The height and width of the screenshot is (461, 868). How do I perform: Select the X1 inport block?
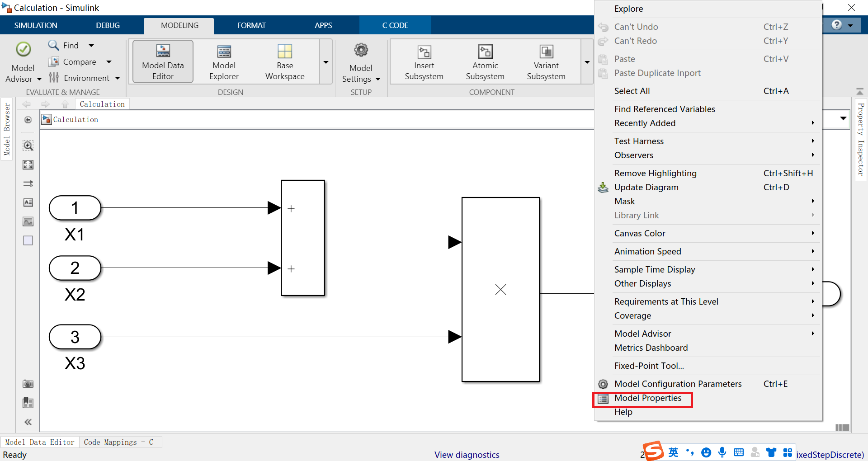click(75, 208)
